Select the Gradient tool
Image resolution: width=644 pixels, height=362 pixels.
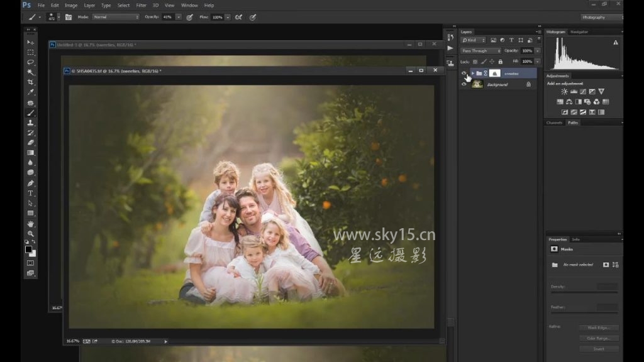click(30, 153)
